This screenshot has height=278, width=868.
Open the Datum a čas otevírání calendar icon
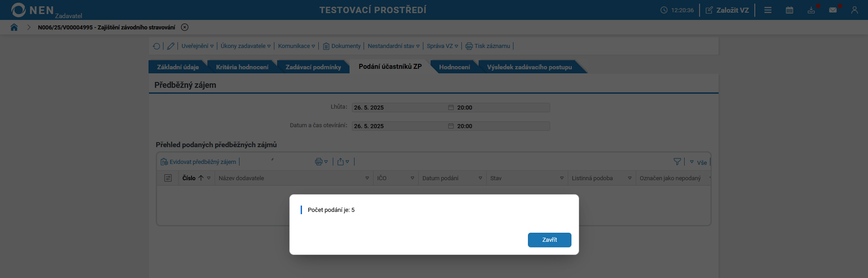coord(451,126)
